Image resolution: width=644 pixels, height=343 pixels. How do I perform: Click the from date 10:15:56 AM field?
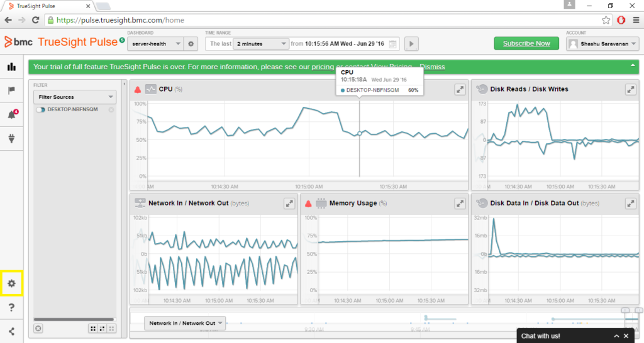pyautogui.click(x=344, y=44)
